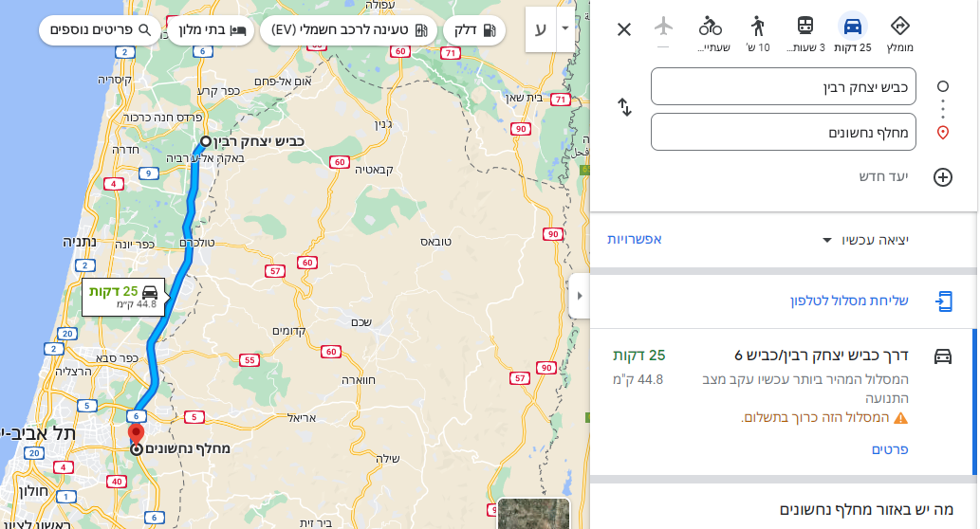Click the EV charging chip
Viewport: 980px width, 529px height.
click(x=349, y=30)
